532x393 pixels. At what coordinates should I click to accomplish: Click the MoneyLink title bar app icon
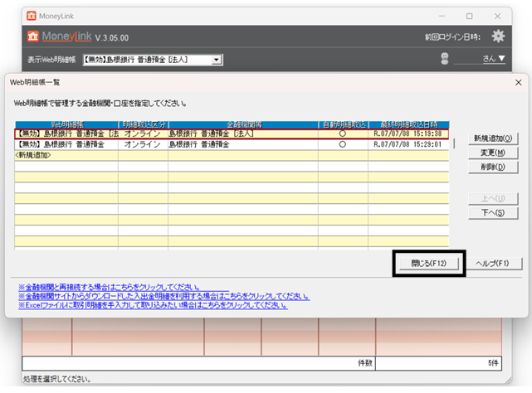pos(32,16)
